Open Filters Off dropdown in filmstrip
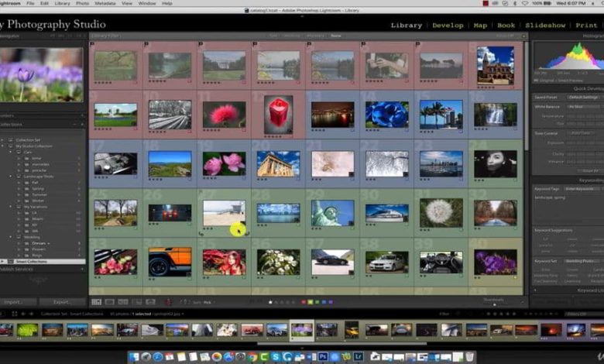 coord(584,314)
